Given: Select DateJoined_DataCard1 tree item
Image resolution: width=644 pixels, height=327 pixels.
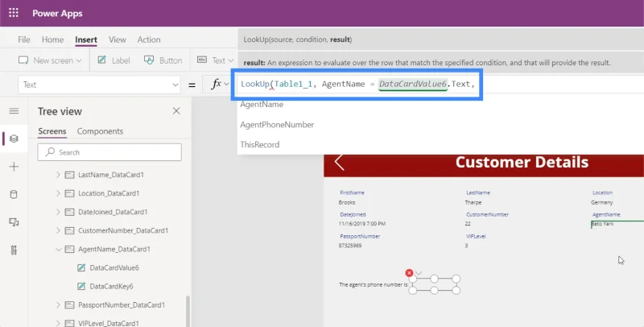Looking at the screenshot, I should click(x=113, y=212).
